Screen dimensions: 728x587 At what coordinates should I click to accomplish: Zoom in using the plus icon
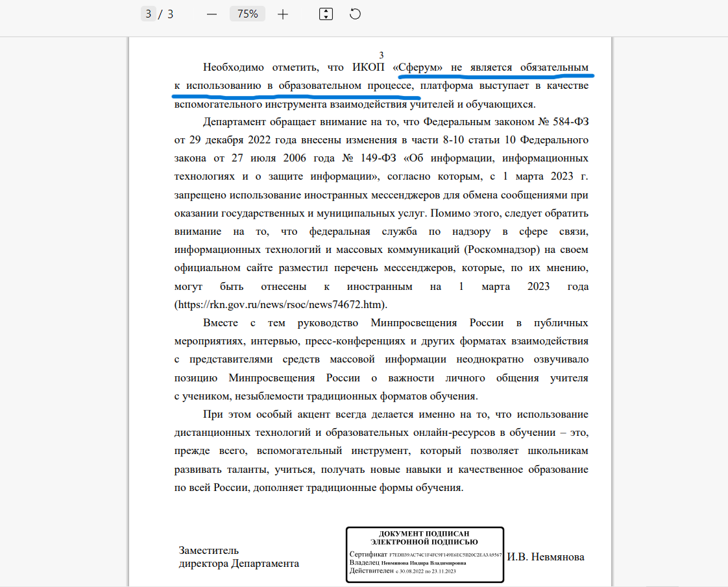282,13
